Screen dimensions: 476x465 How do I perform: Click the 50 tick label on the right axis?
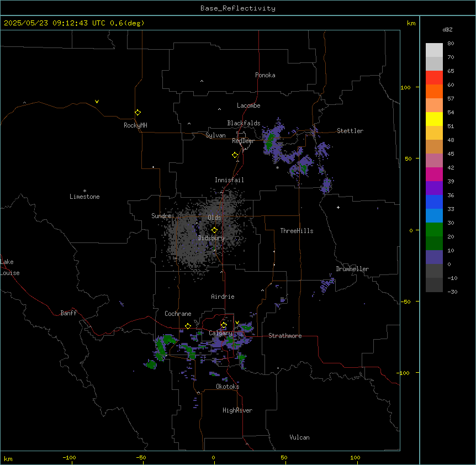click(x=408, y=158)
